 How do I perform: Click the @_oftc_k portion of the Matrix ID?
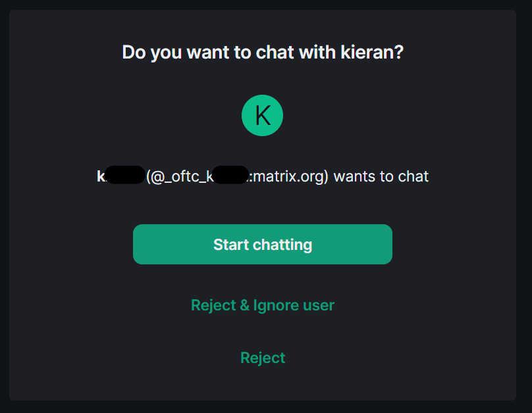pyautogui.click(x=182, y=176)
